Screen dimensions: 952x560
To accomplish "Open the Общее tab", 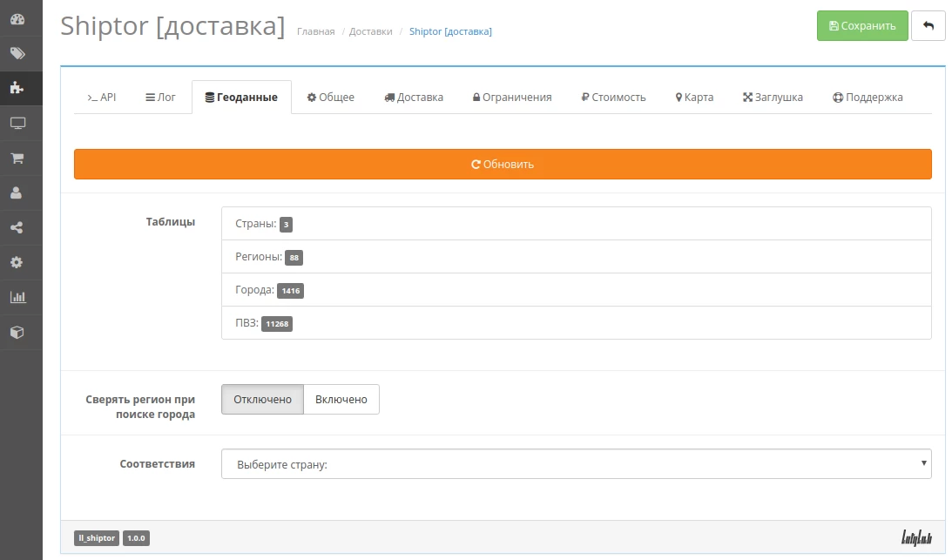I will pos(330,98).
